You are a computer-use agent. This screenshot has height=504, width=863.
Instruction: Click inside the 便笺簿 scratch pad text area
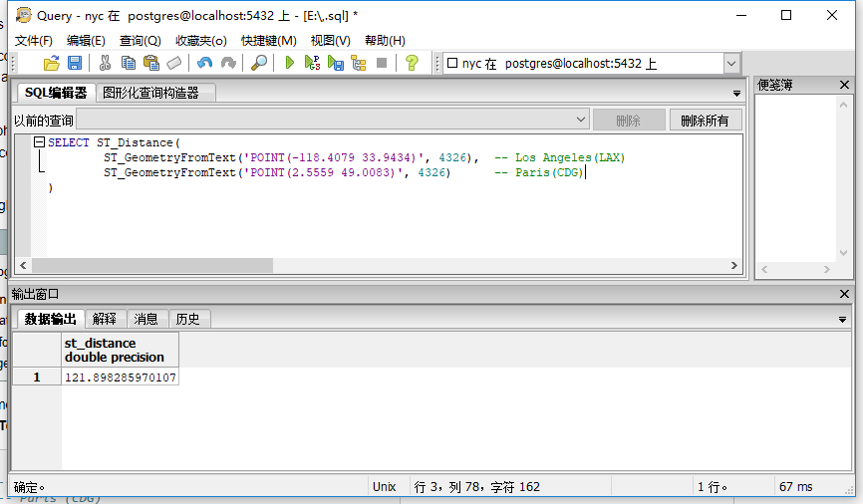point(796,176)
